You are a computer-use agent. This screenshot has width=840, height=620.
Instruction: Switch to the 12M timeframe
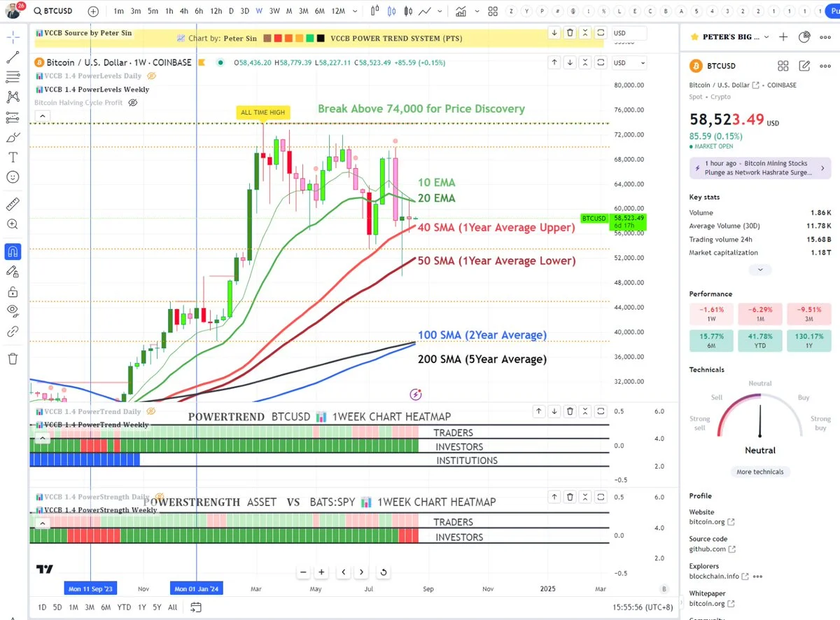click(x=337, y=11)
